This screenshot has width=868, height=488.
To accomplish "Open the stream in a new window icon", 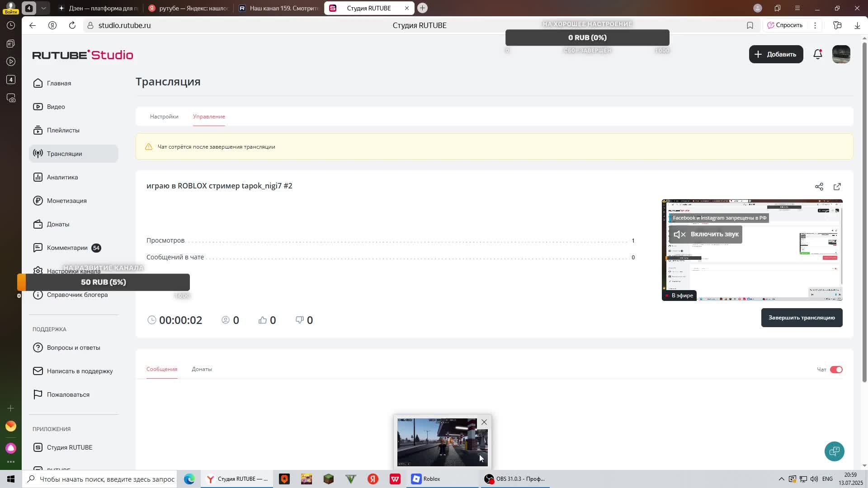I will coord(837,187).
